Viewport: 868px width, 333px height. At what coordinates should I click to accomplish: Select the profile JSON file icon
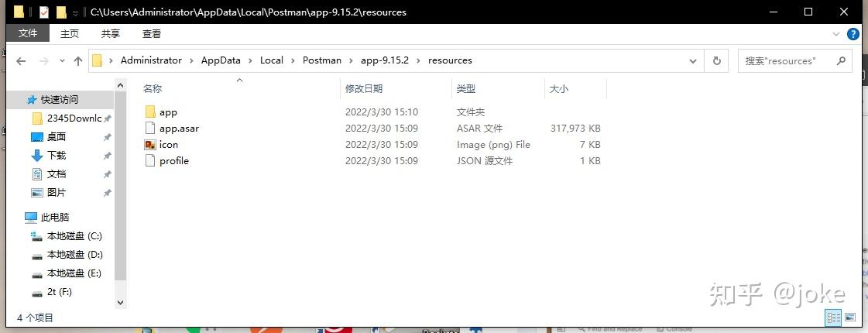tap(150, 160)
